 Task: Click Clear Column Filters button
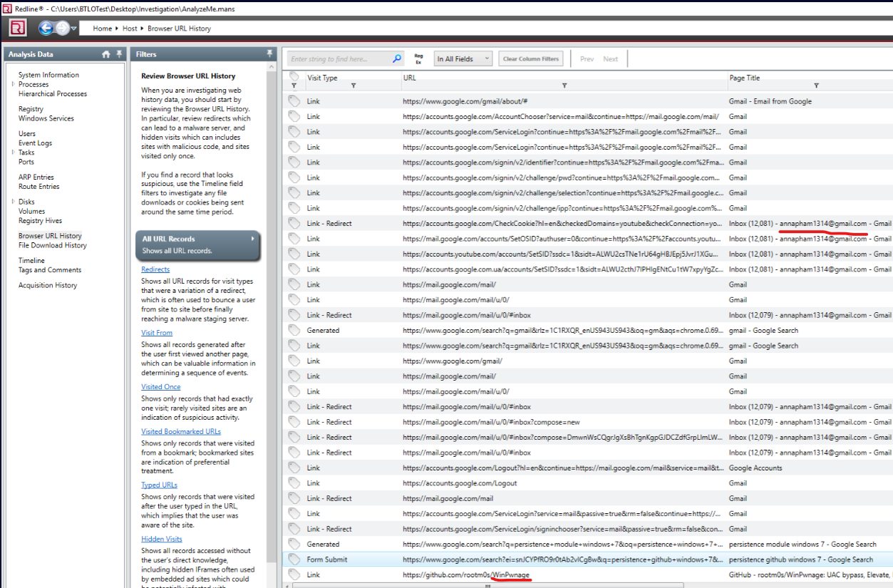(531, 59)
